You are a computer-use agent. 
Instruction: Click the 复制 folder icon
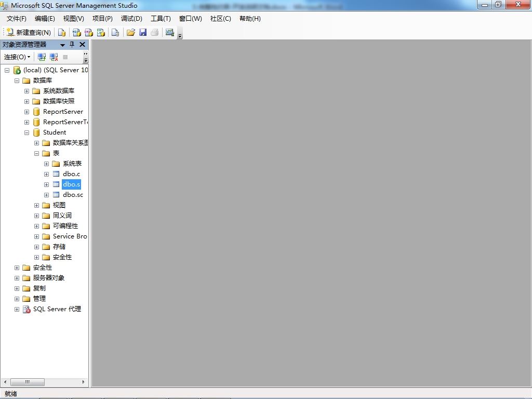[x=26, y=288]
